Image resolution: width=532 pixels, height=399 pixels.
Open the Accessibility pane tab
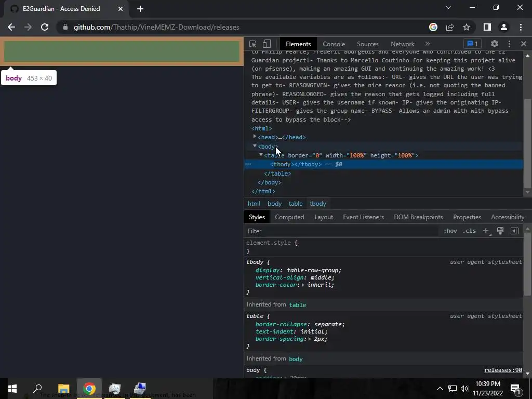point(508,217)
